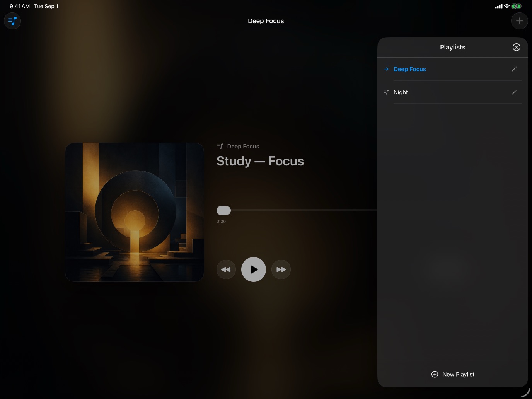
Task: Skip forward with fast-forward button
Action: [x=281, y=269]
